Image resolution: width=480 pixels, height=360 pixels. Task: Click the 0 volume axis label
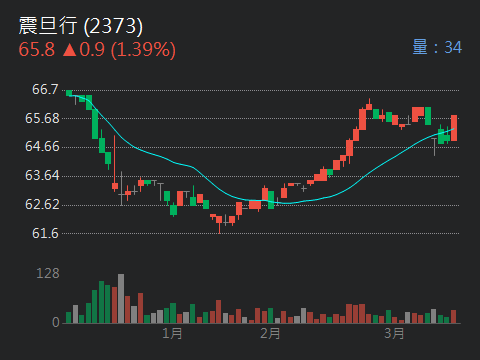click(x=56, y=322)
